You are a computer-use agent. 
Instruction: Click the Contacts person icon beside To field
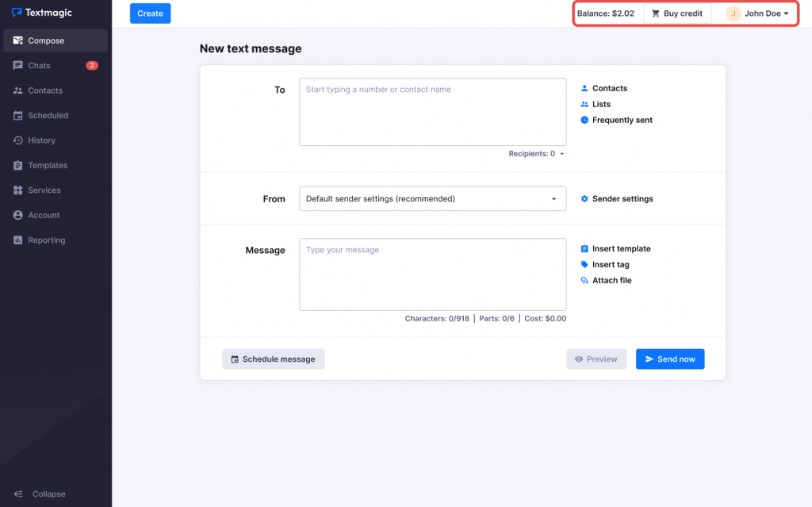coord(584,88)
